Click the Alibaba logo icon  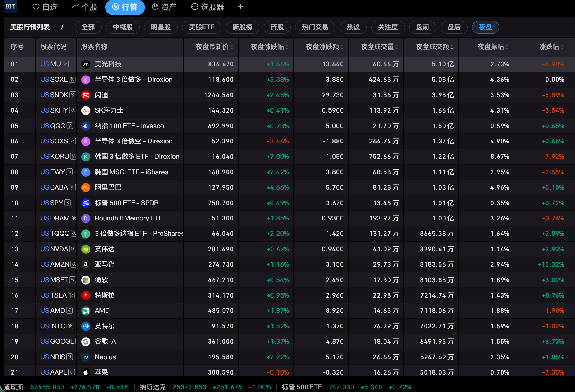point(86,187)
